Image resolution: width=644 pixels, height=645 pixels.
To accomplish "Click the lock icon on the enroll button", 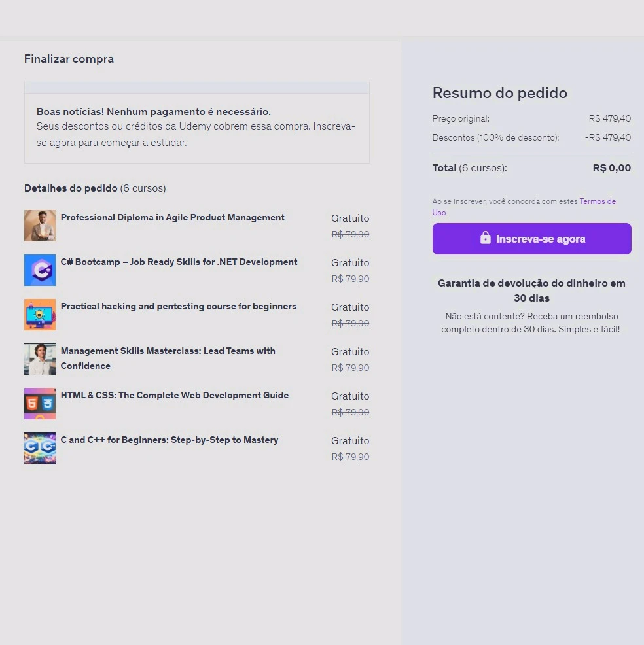I will (485, 238).
